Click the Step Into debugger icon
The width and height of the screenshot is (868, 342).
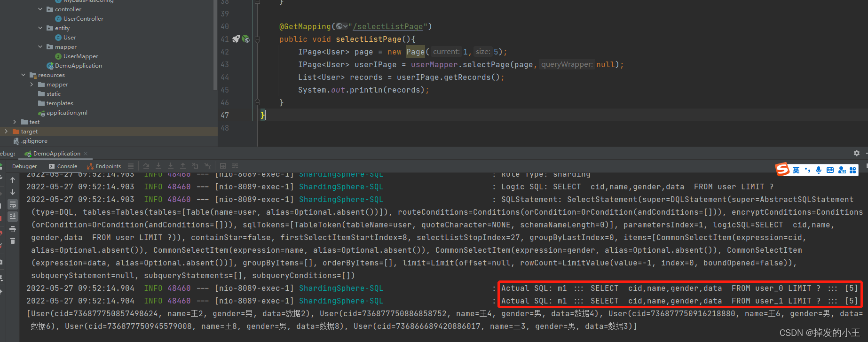(158, 166)
